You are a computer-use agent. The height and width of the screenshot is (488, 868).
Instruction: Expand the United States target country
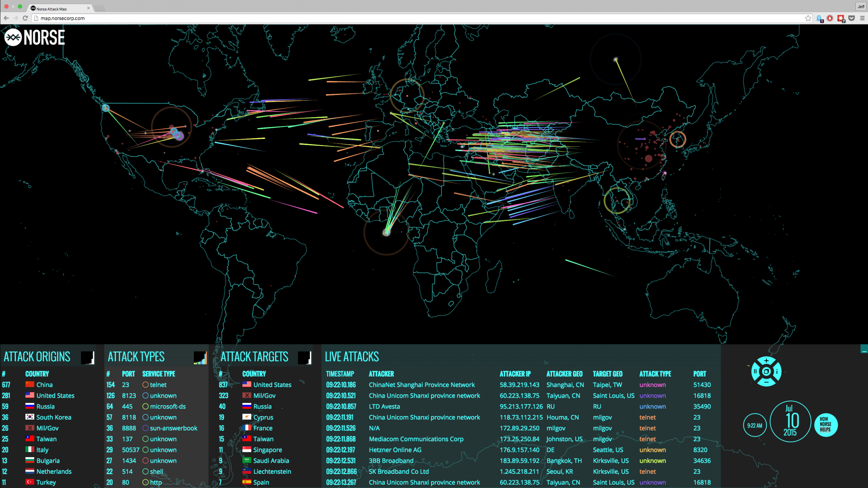click(271, 384)
